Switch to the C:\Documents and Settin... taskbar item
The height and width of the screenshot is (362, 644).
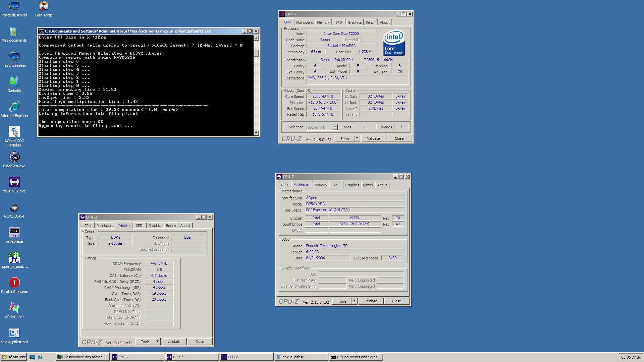(356, 357)
